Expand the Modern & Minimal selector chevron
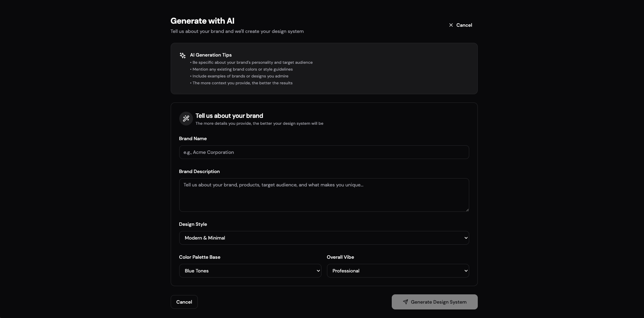 coord(465,238)
